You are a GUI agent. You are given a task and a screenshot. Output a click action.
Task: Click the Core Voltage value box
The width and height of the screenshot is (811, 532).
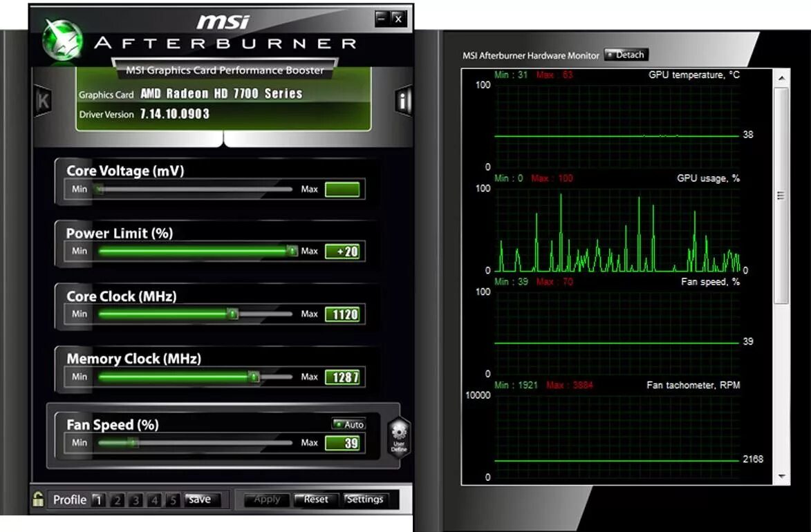tap(342, 189)
